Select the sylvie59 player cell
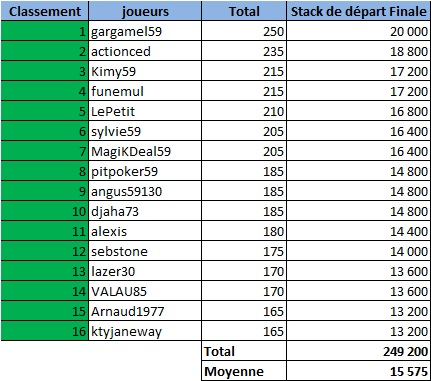Screen dimensions: 431x381 tap(145, 131)
